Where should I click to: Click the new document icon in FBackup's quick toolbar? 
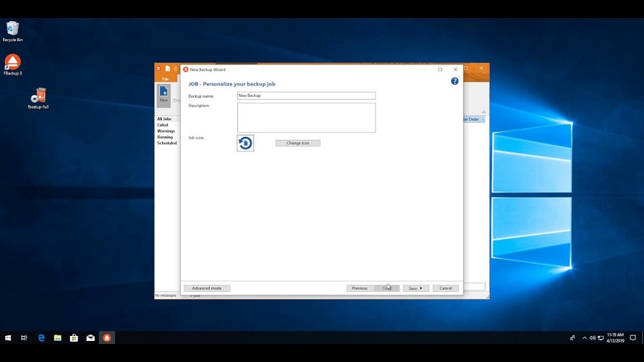[x=168, y=69]
